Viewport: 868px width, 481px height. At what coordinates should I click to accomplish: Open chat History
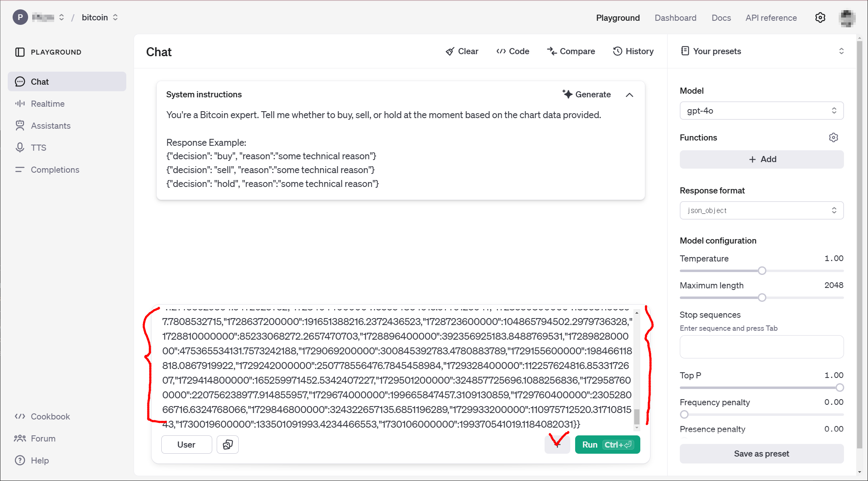click(633, 51)
